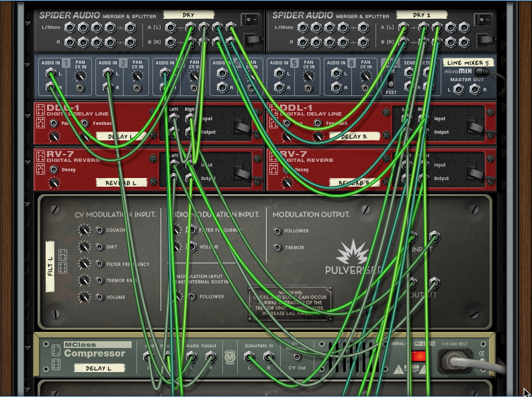This screenshot has width=532, height=397.
Task: Click Sidechain In R jack on MClass Compressor
Action: tap(269, 356)
